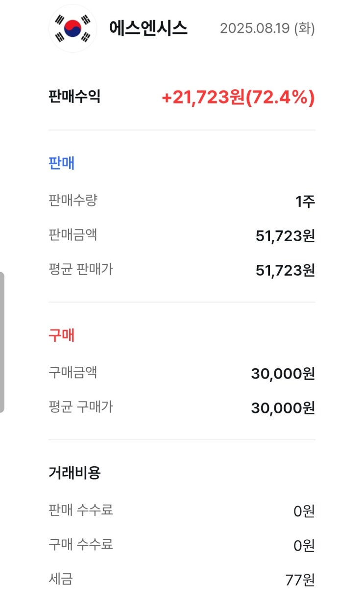The height and width of the screenshot is (608, 364).
Task: Click the 판매수익 label
Action: (x=74, y=97)
